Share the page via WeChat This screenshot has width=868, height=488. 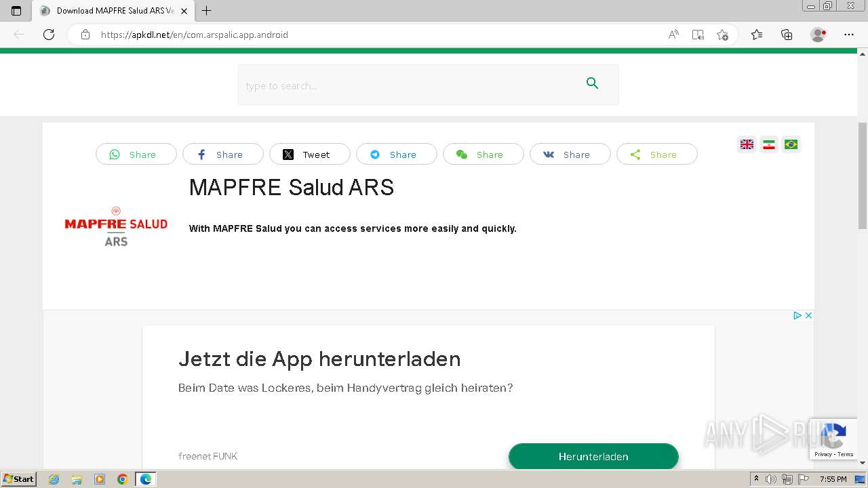[484, 155]
